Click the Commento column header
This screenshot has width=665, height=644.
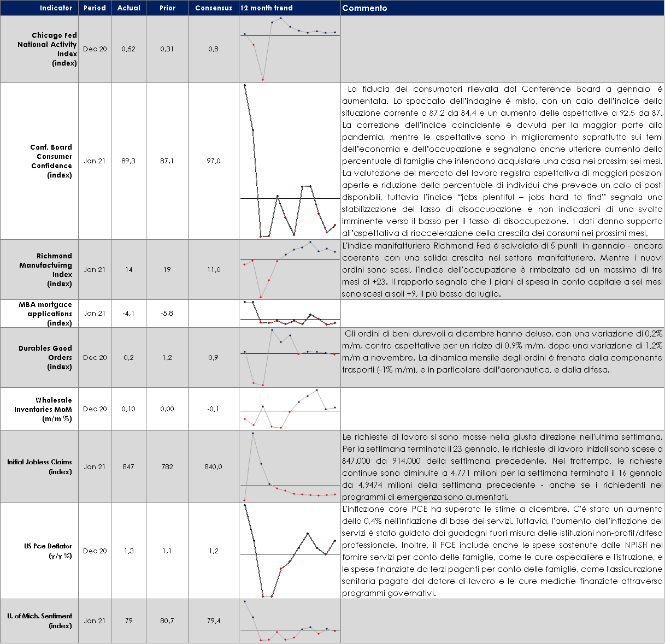point(364,8)
